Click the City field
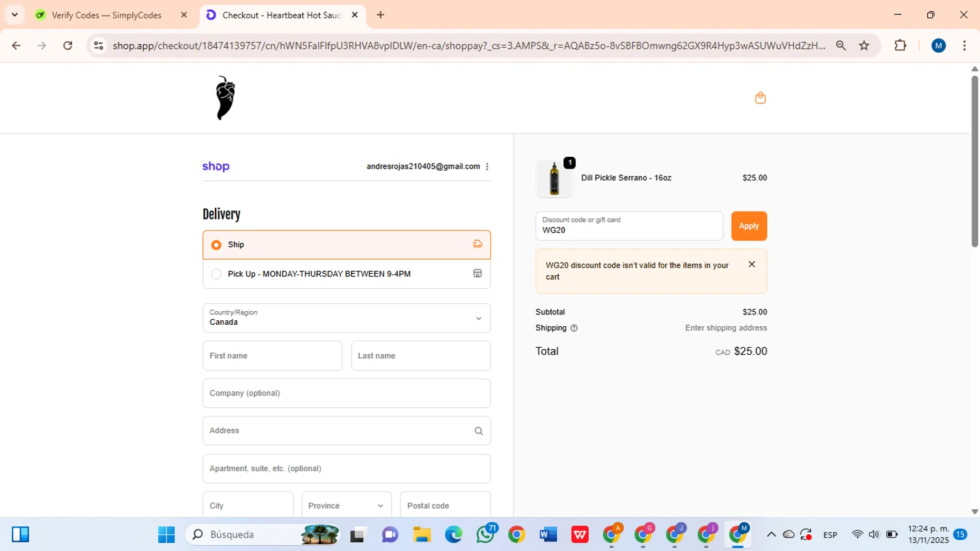980x551 pixels. point(248,505)
